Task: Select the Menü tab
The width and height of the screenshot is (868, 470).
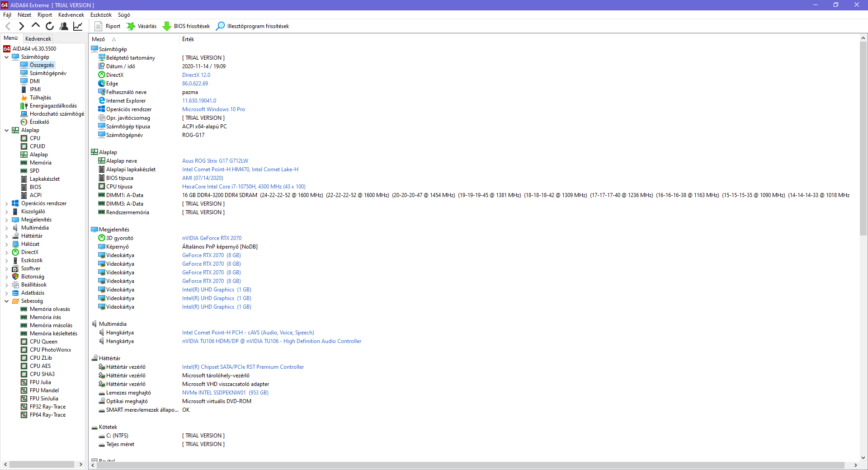Action: [11, 38]
